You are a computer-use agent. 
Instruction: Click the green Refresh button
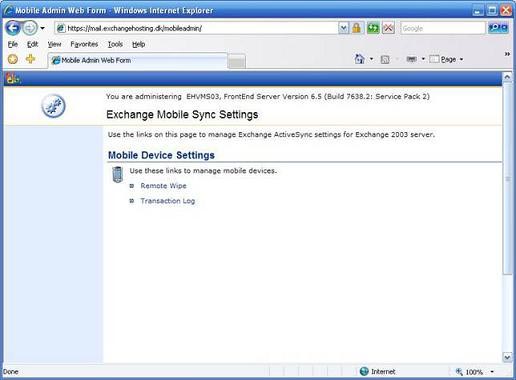click(x=373, y=28)
